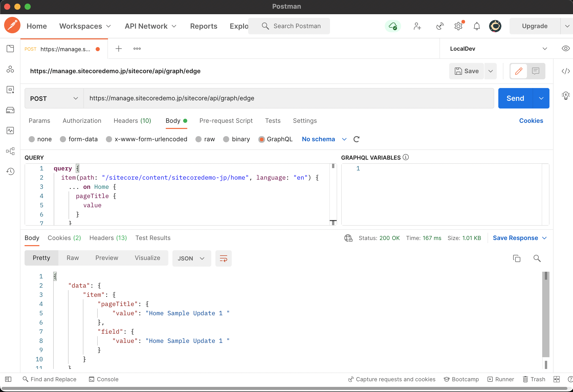Open Collections sidebar icon

point(10,49)
